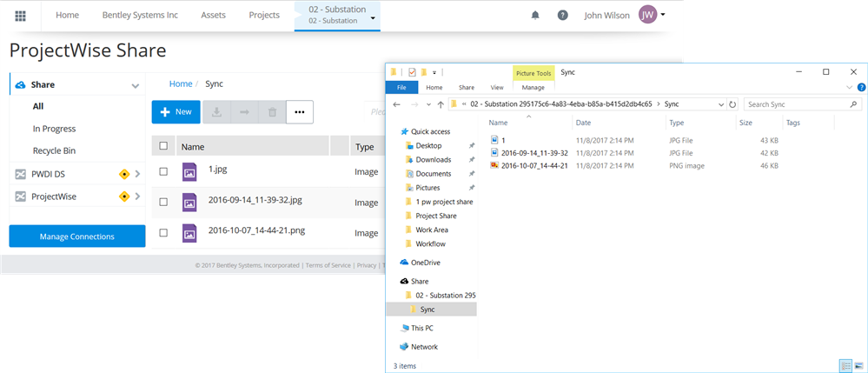The image size is (868, 373).
Task: Check the box for 1.jpg
Action: (163, 172)
